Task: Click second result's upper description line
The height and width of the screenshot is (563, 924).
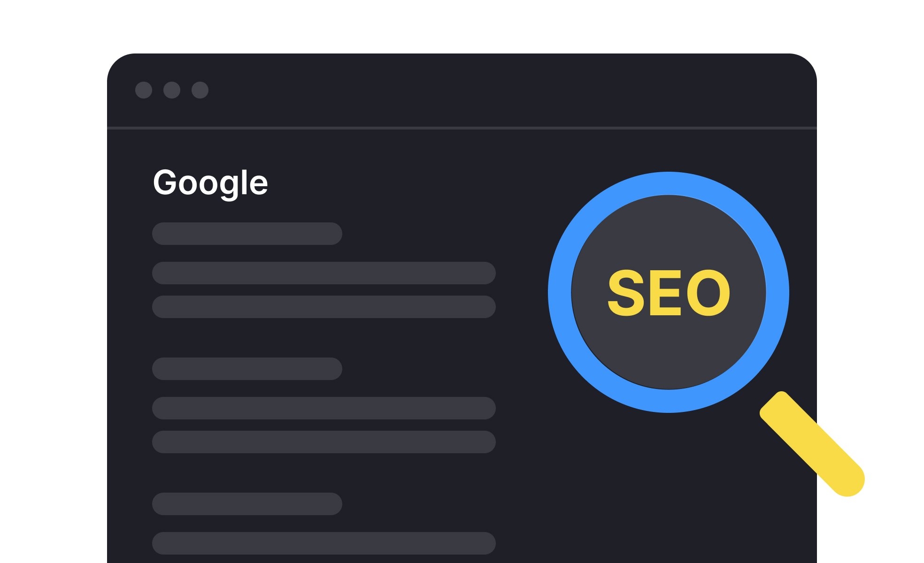Action: pos(324,408)
